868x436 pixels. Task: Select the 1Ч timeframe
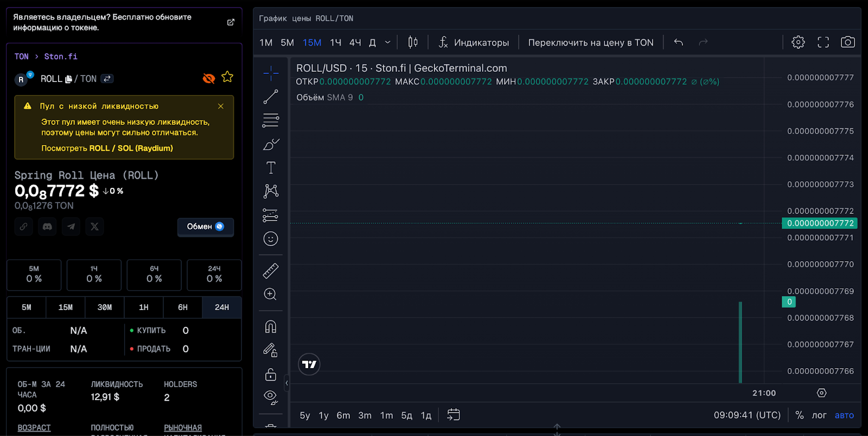(x=336, y=42)
